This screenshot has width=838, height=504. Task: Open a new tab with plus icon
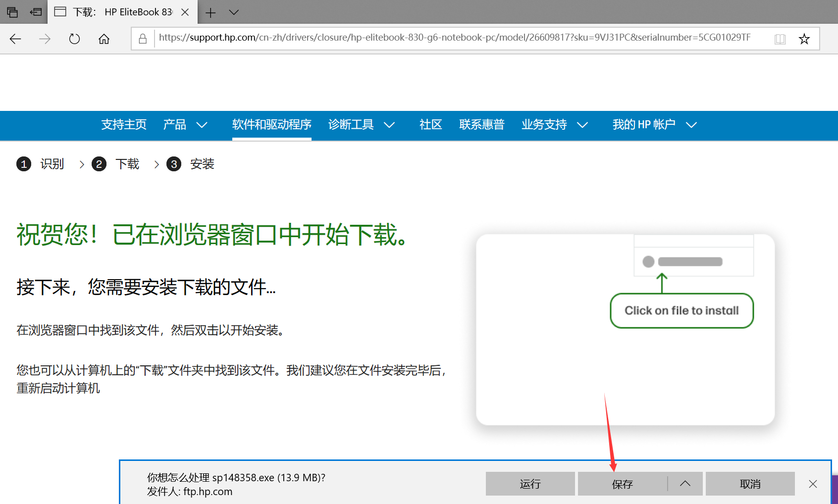(210, 12)
